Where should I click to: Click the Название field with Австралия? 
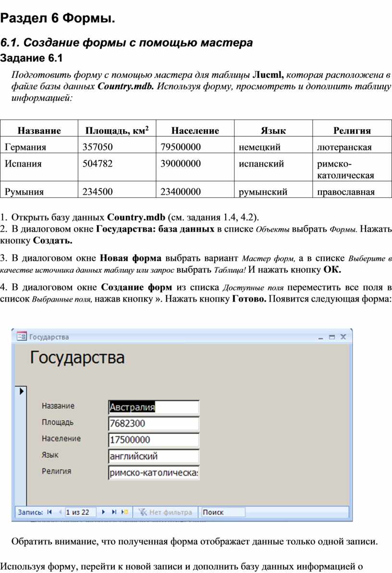click(154, 407)
